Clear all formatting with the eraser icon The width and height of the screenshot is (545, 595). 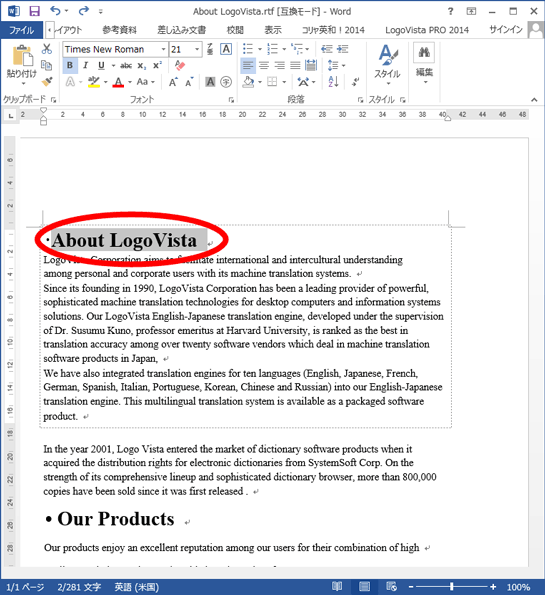pos(180,65)
